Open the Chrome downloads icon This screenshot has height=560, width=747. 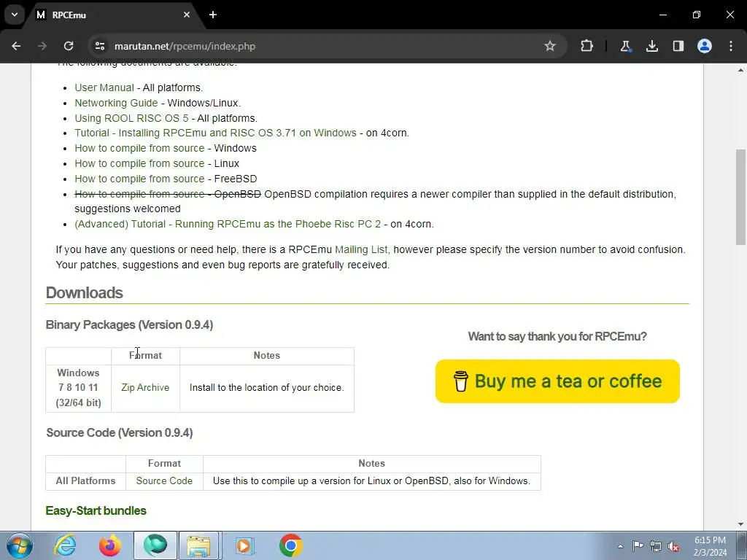coord(651,46)
